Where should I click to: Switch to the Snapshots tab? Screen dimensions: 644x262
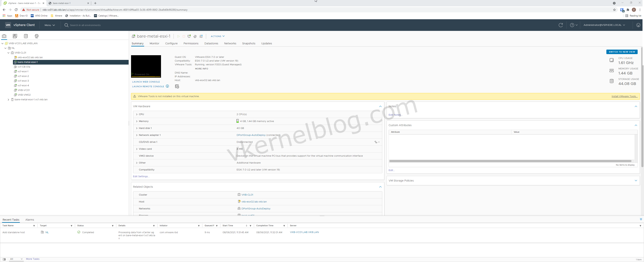tap(248, 43)
